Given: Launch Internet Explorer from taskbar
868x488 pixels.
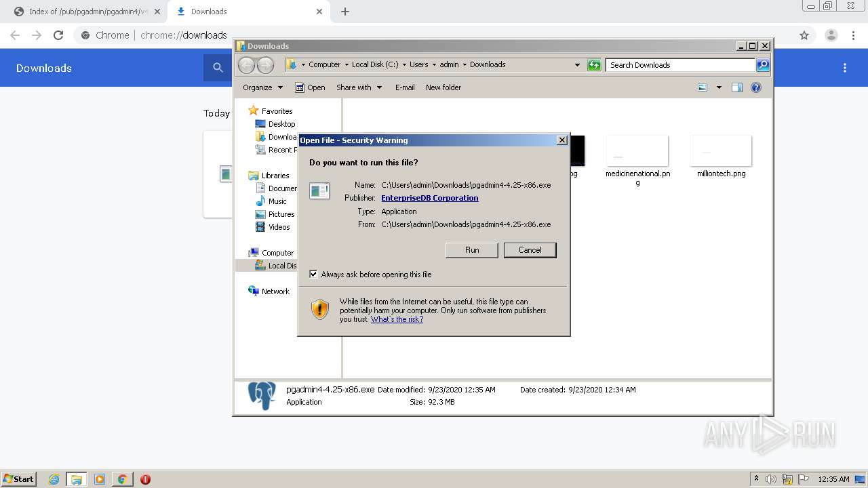Looking at the screenshot, I should tap(54, 479).
